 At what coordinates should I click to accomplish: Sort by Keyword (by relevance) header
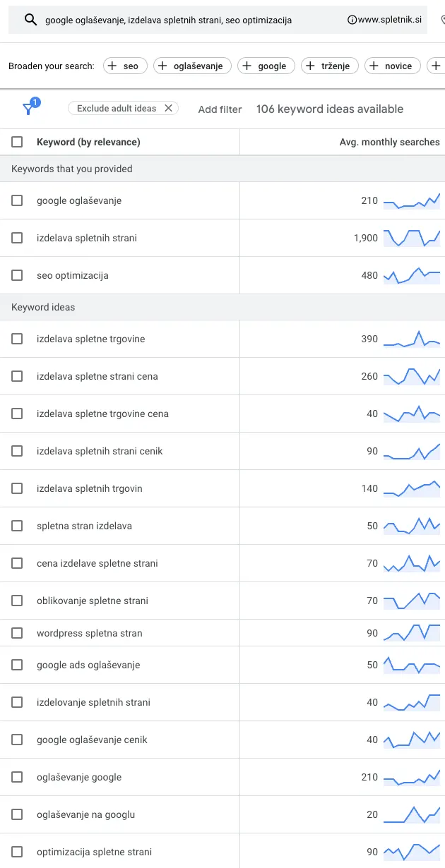coord(88,142)
